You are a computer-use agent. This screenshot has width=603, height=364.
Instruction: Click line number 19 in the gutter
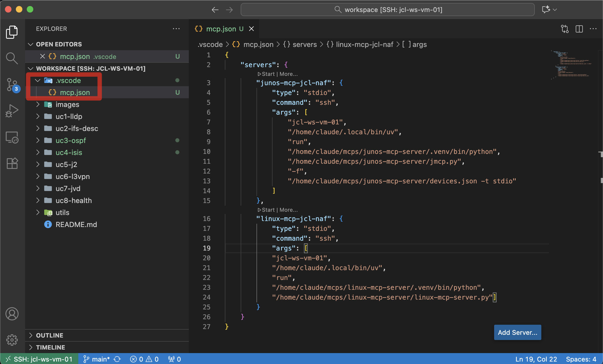[207, 248]
